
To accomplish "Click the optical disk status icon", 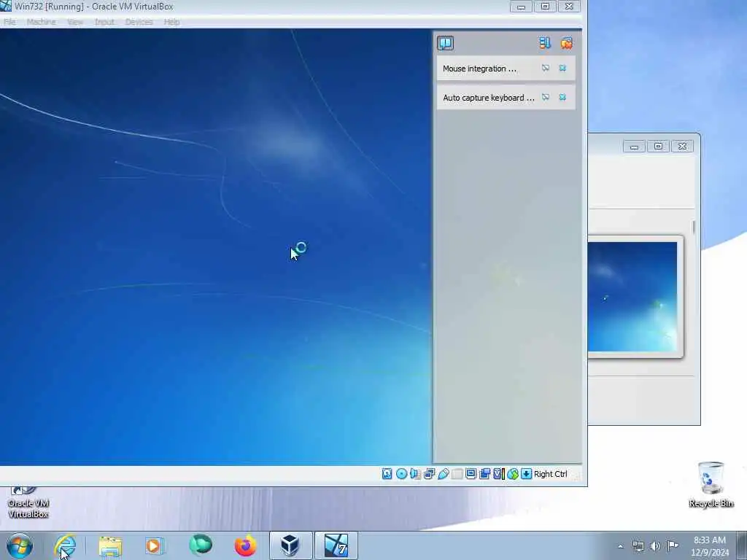I will tap(401, 474).
